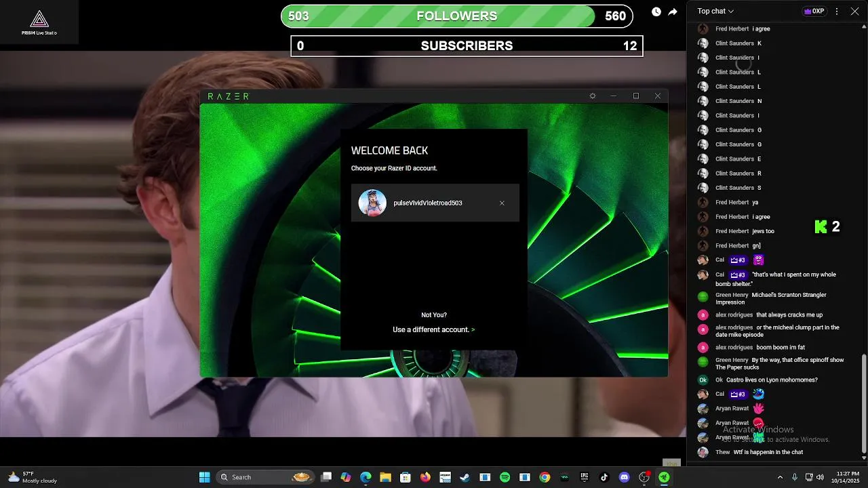This screenshot has width=868, height=488.
Task: Open Razer window settings gear
Action: (x=593, y=96)
